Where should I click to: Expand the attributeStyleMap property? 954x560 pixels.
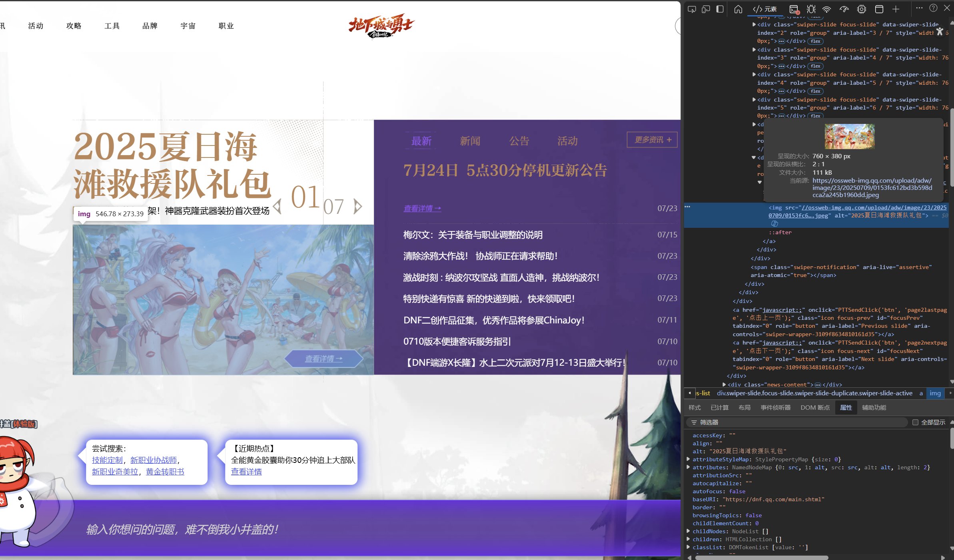[688, 459]
